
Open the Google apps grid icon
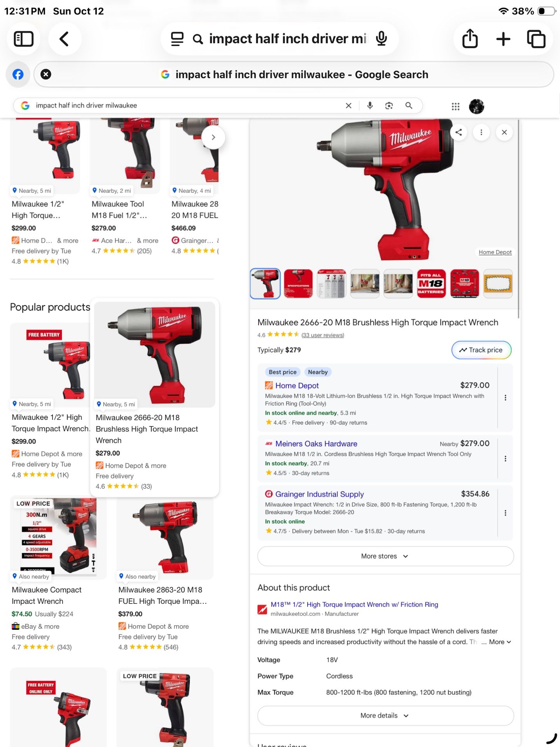point(455,106)
